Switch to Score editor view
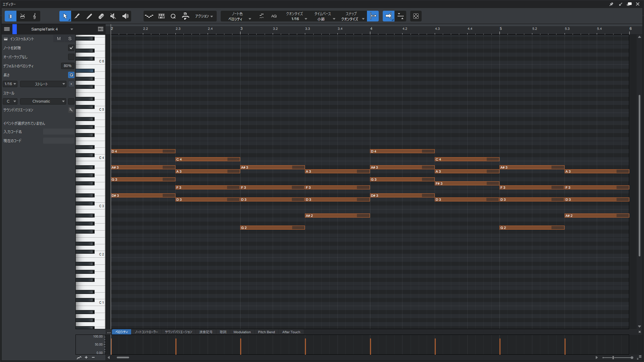644x362 pixels. (35, 16)
